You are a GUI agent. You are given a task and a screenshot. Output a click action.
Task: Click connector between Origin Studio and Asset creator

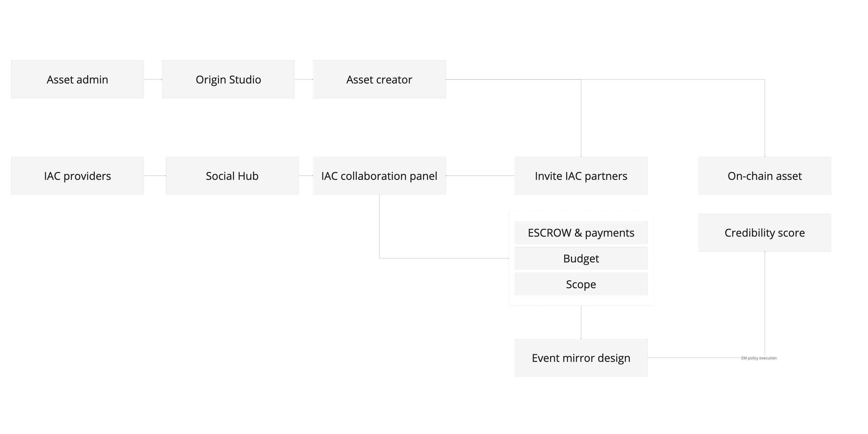tap(304, 79)
